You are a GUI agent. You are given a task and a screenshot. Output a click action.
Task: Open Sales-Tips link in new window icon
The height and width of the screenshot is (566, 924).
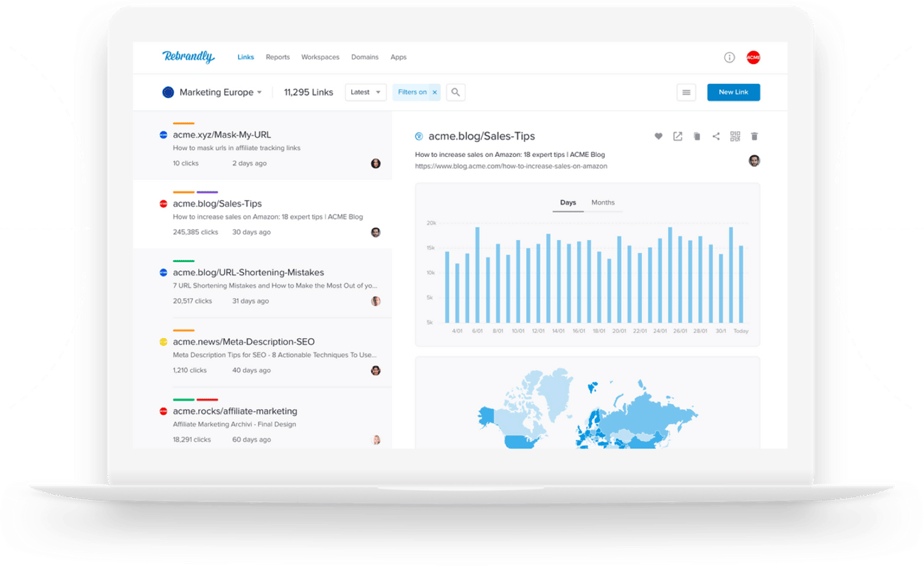pyautogui.click(x=677, y=136)
